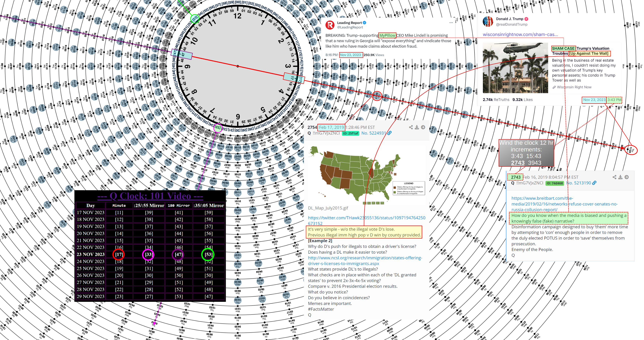The width and height of the screenshot is (644, 340).
Task: Click the green ID: 25f1af badge
Action: tap(350, 133)
